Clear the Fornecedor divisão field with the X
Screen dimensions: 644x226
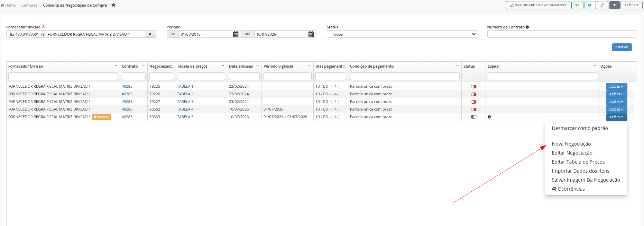(x=150, y=34)
